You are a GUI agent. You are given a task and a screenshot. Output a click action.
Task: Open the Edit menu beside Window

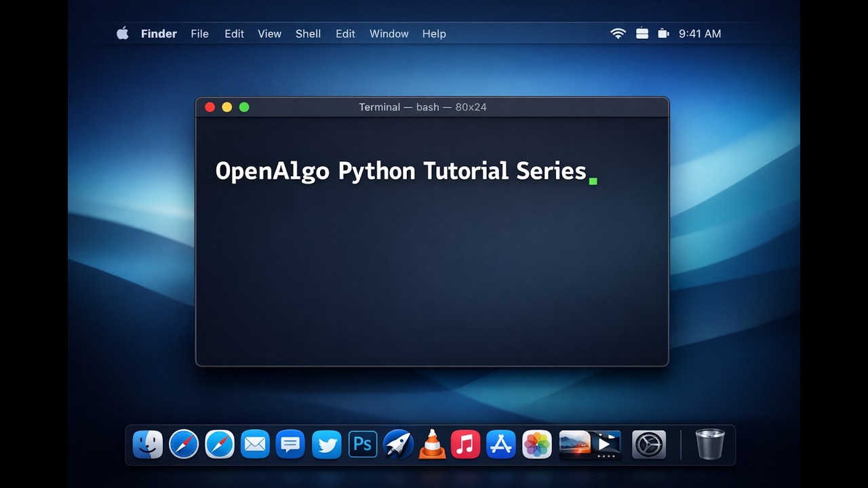pyautogui.click(x=345, y=34)
